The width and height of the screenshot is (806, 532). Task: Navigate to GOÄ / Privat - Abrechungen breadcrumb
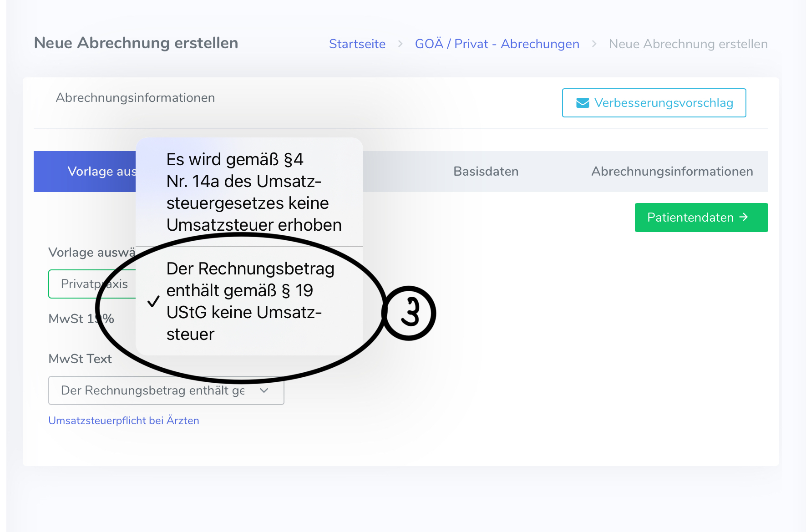pos(497,44)
